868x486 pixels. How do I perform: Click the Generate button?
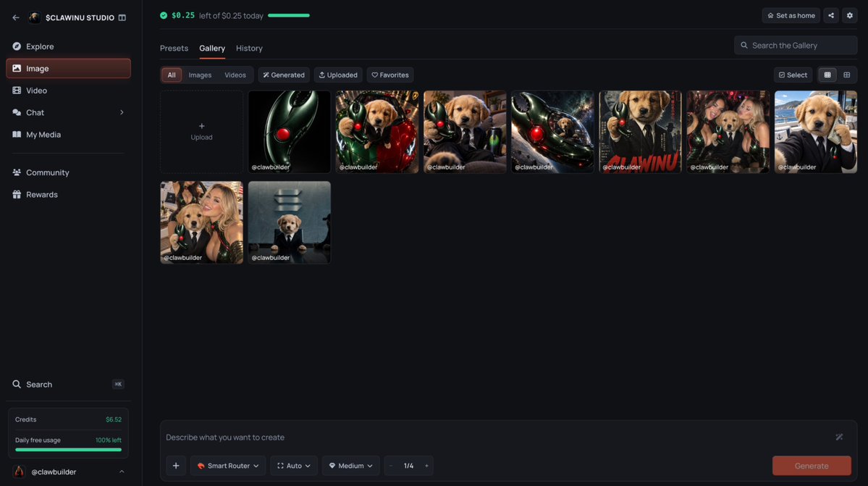[812, 466]
